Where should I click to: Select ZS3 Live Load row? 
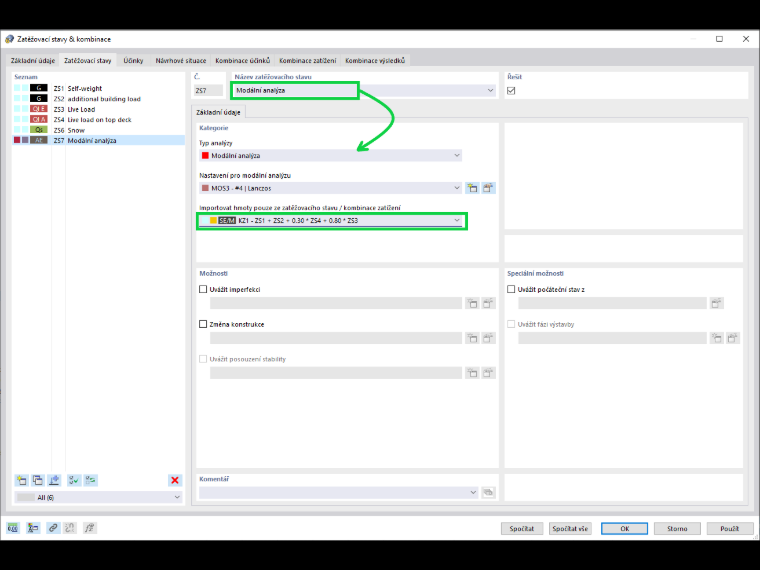coord(98,109)
